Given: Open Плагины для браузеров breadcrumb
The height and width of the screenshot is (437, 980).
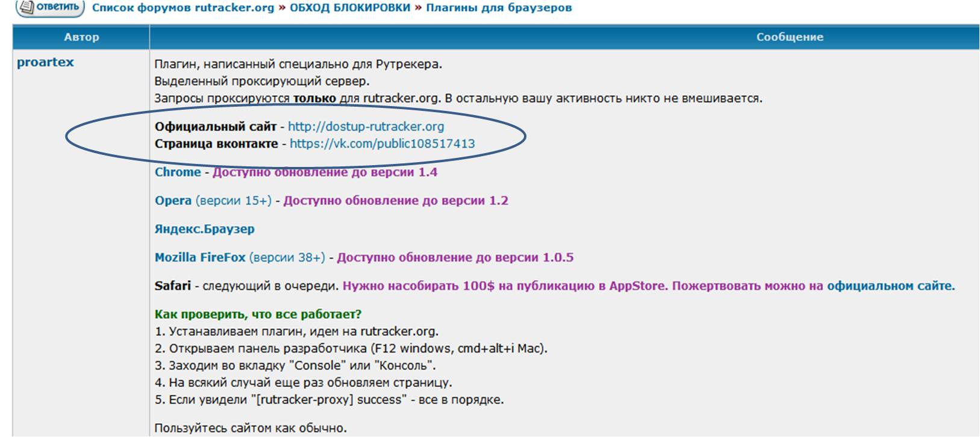Looking at the screenshot, I should pyautogui.click(x=499, y=8).
